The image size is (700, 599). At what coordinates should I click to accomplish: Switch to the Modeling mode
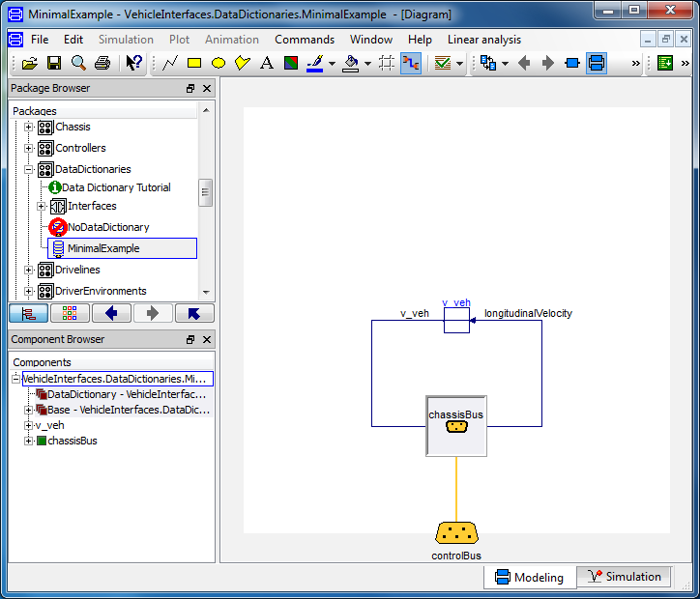pos(529,577)
